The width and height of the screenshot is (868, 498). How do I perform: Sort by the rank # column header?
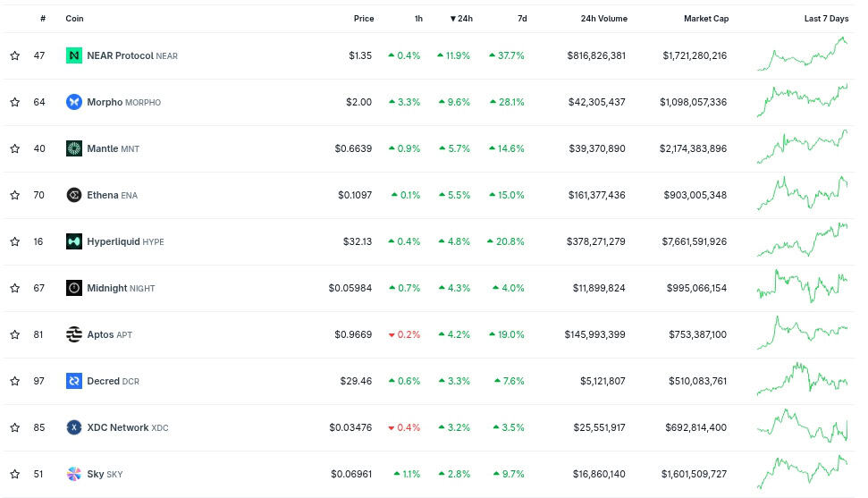click(43, 19)
